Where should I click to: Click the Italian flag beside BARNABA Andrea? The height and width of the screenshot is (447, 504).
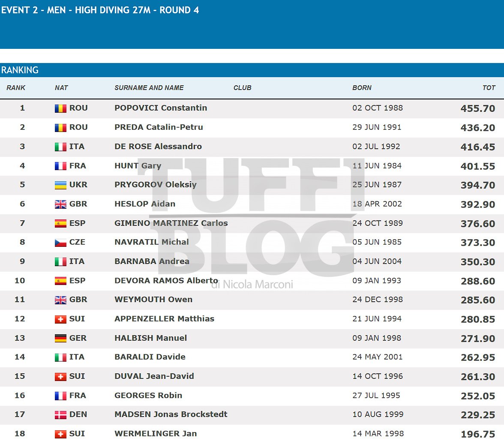coord(60,261)
